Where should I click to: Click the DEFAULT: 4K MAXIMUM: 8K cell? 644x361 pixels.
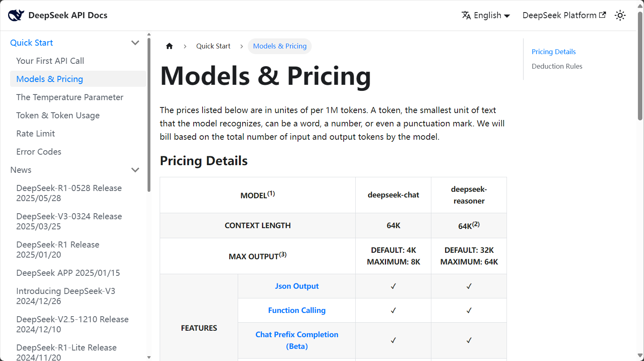click(393, 256)
